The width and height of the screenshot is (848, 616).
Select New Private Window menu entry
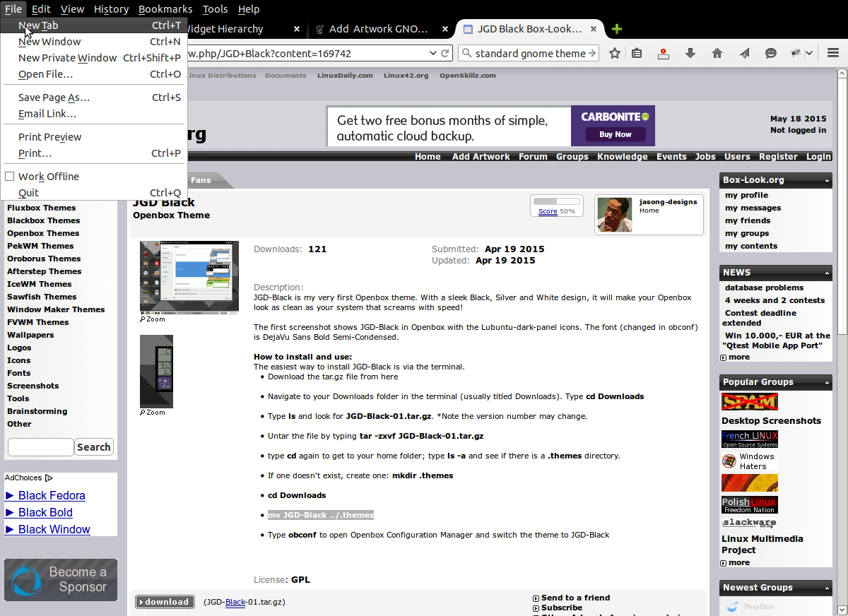pos(93,58)
